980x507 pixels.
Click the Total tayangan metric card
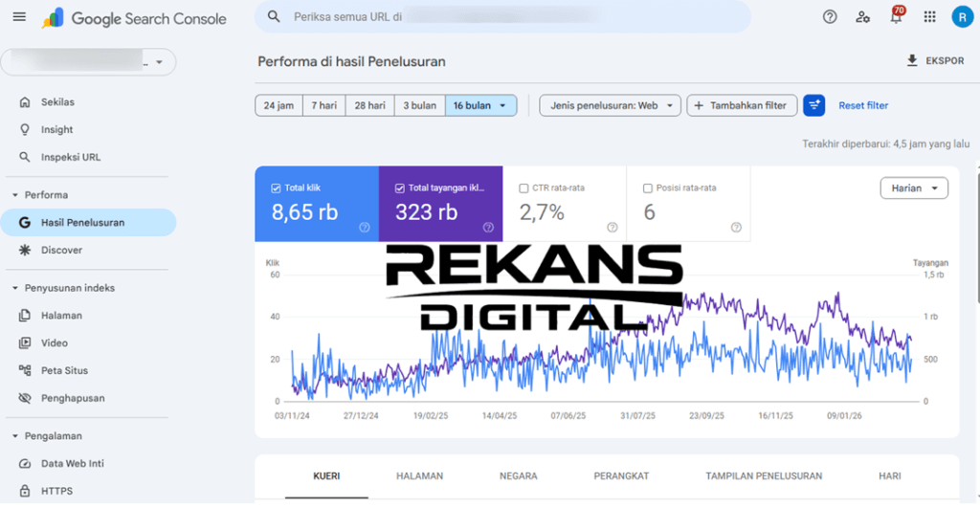tap(440, 204)
